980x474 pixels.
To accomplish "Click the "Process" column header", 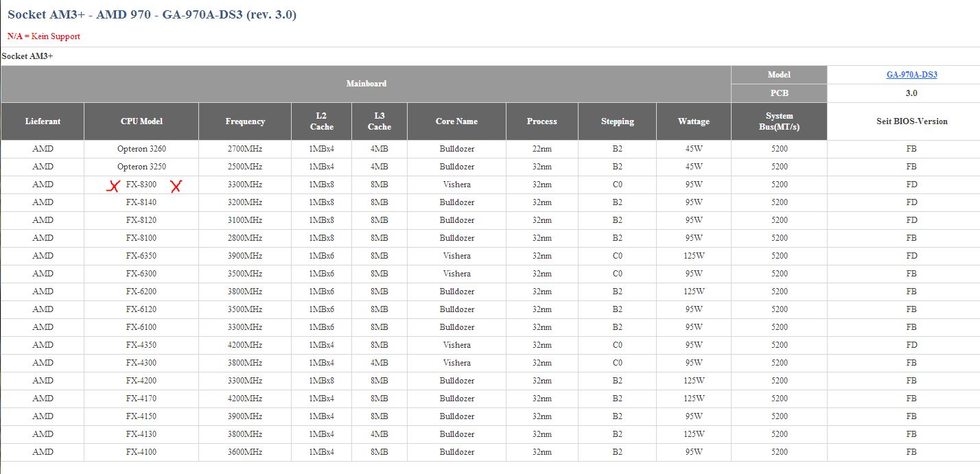I will [x=542, y=121].
